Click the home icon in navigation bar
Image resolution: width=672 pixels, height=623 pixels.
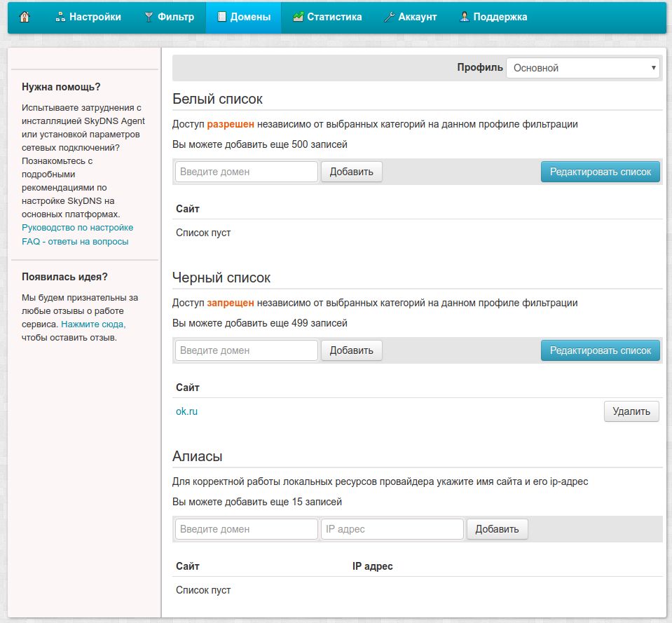(x=25, y=17)
